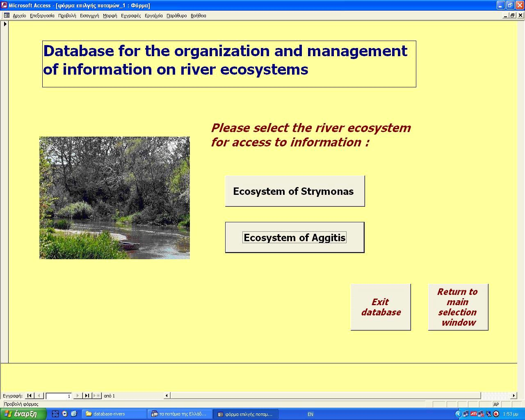Switch to 'τα ποτάμια της Ελλάδ...' taskbar window
525x420 pixels.
click(x=180, y=414)
